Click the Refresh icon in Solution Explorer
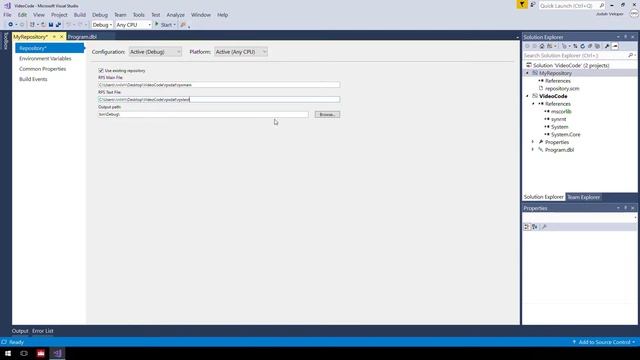 [x=582, y=46]
